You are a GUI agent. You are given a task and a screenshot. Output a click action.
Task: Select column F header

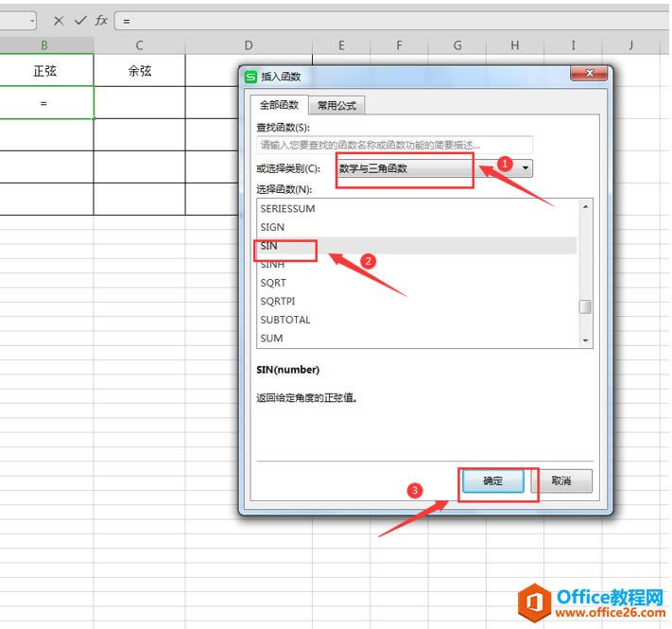coord(399,45)
